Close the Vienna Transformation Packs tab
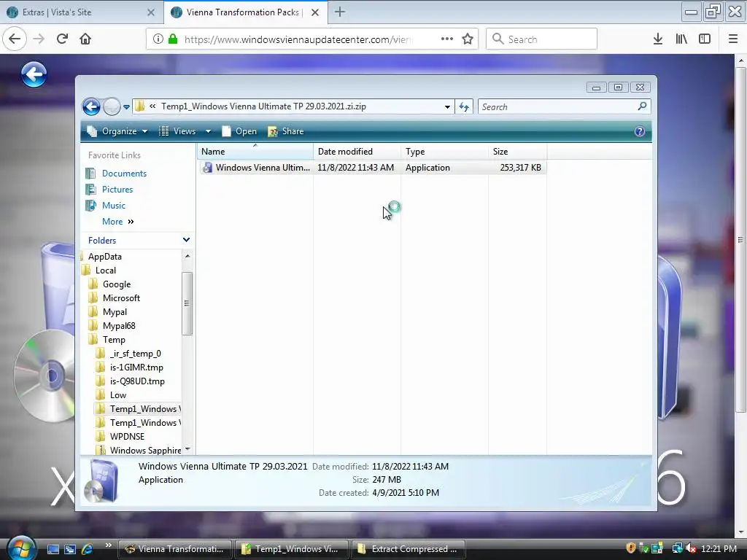This screenshot has height=560, width=747. tap(315, 12)
